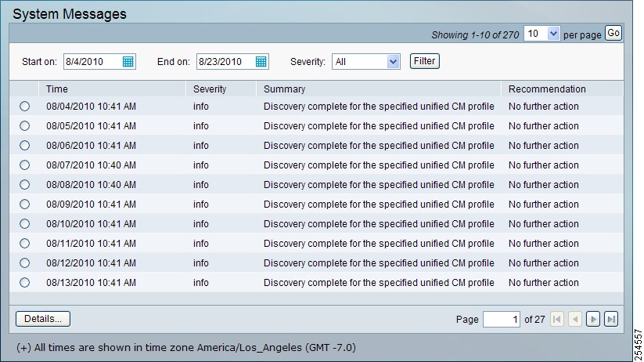The height and width of the screenshot is (362, 644).
Task: Click the Filter button
Action: (425, 61)
